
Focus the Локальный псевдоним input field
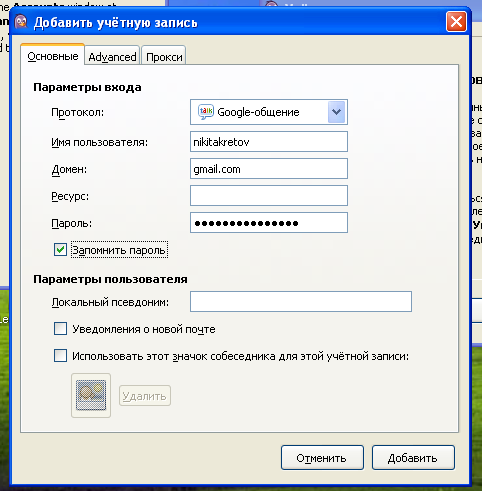coord(301,302)
